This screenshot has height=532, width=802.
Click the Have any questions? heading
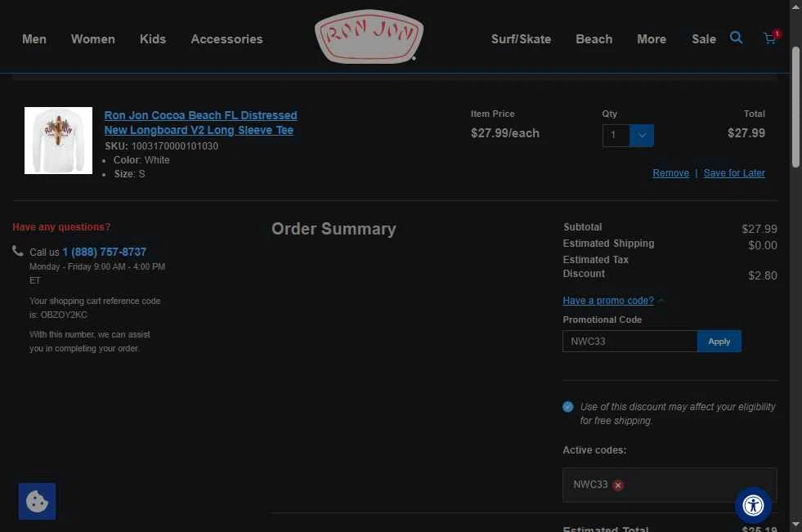pos(61,227)
